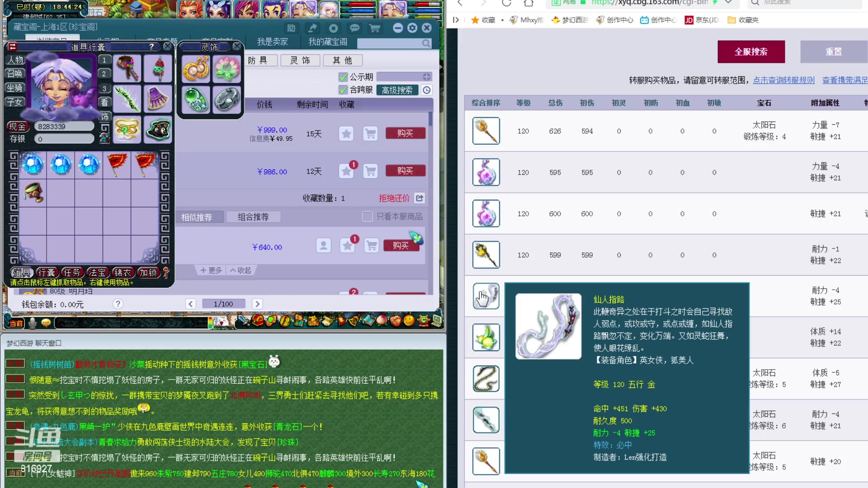The height and width of the screenshot is (488, 868).
Task: Pick up the first blue gem in the inventory
Action: 33,164
